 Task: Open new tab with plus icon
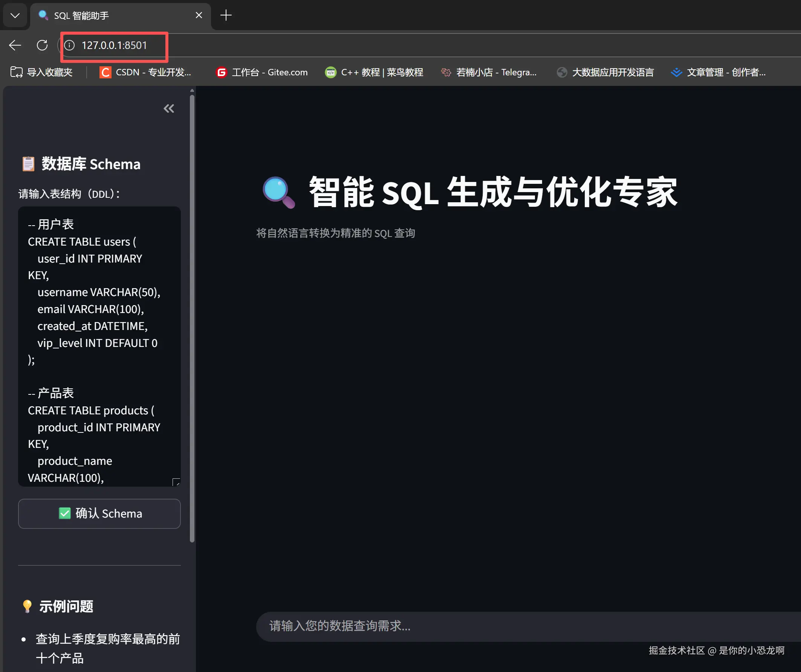click(x=226, y=15)
